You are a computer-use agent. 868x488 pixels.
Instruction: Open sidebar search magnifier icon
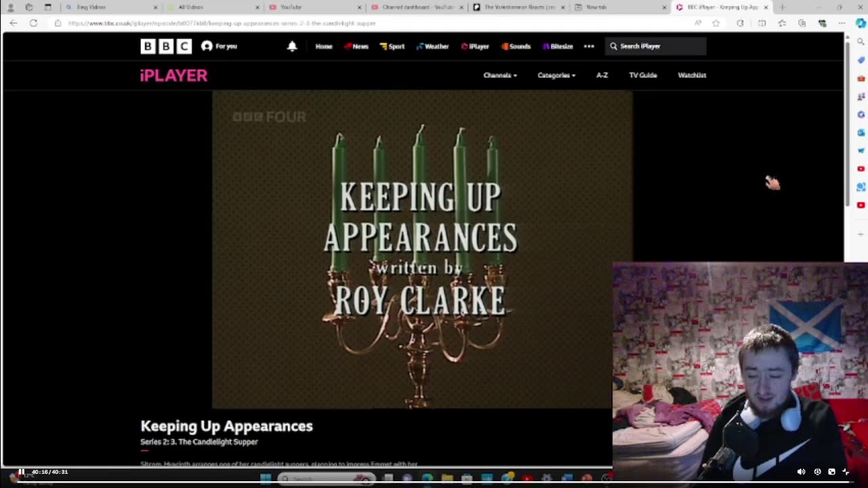861,41
